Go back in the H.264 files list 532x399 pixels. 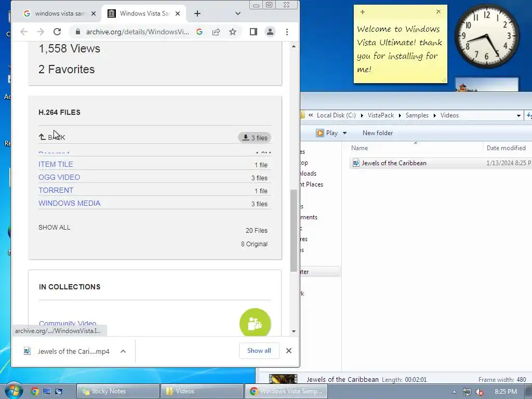point(52,137)
